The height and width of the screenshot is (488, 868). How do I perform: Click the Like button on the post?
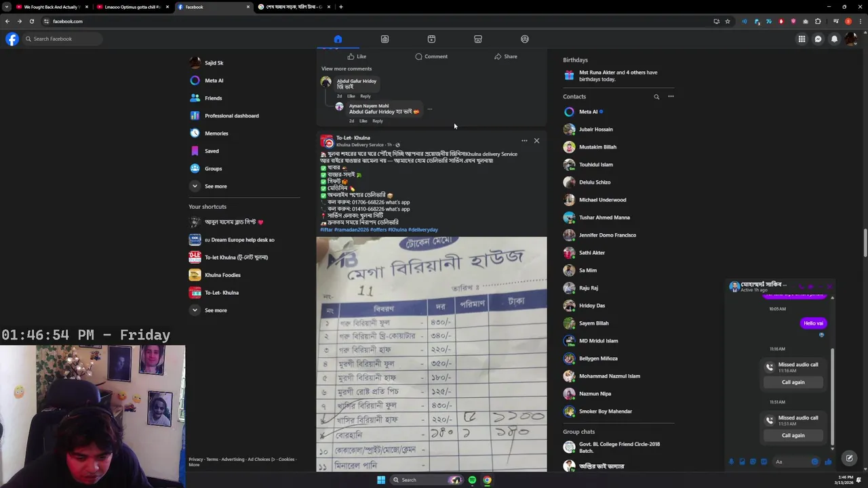tap(357, 56)
